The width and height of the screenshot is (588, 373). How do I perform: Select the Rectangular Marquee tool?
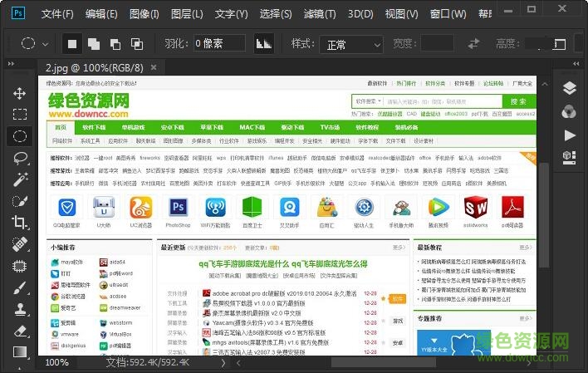tap(20, 114)
